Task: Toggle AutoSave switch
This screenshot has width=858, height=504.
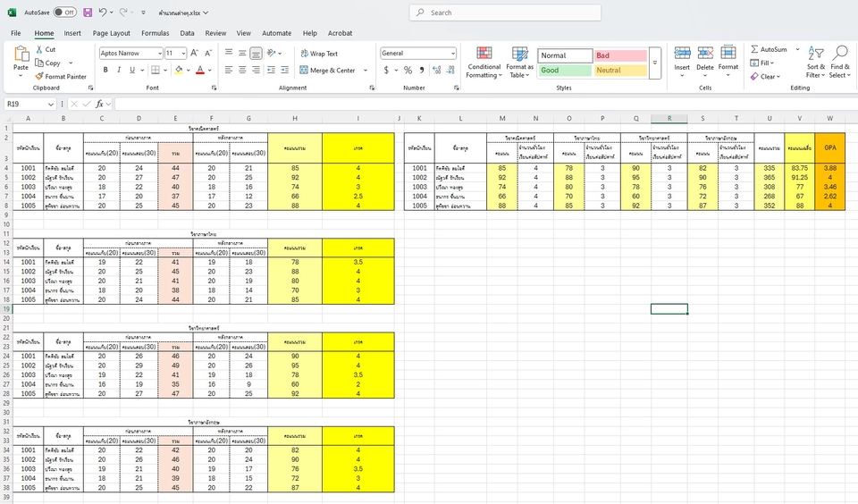Action: 65,12
